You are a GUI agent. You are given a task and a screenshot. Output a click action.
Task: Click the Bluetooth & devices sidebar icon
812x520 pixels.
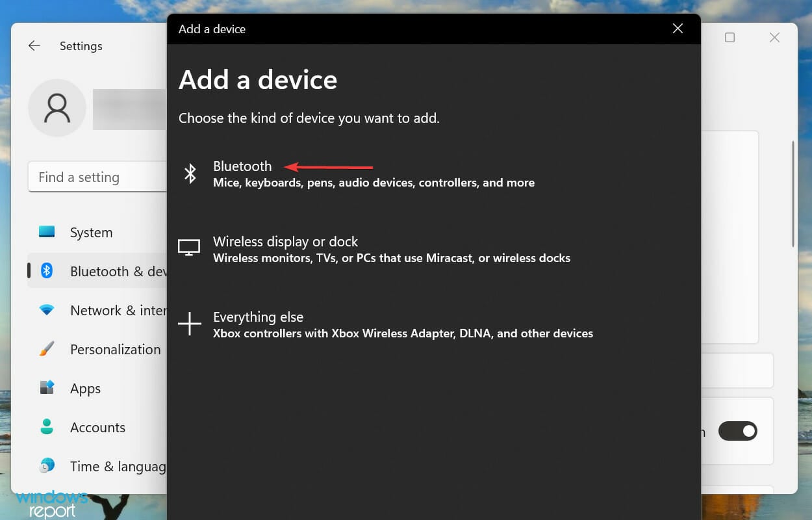point(47,271)
